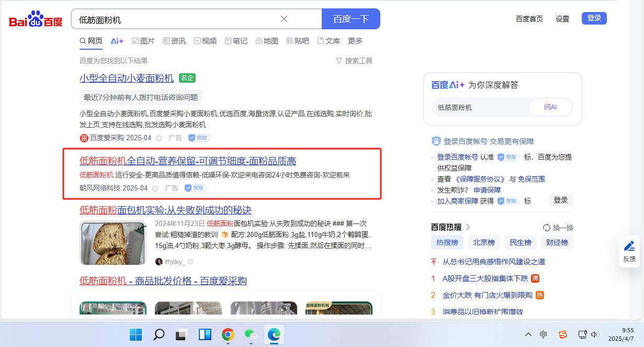Click the Windows Start button

click(x=135, y=334)
